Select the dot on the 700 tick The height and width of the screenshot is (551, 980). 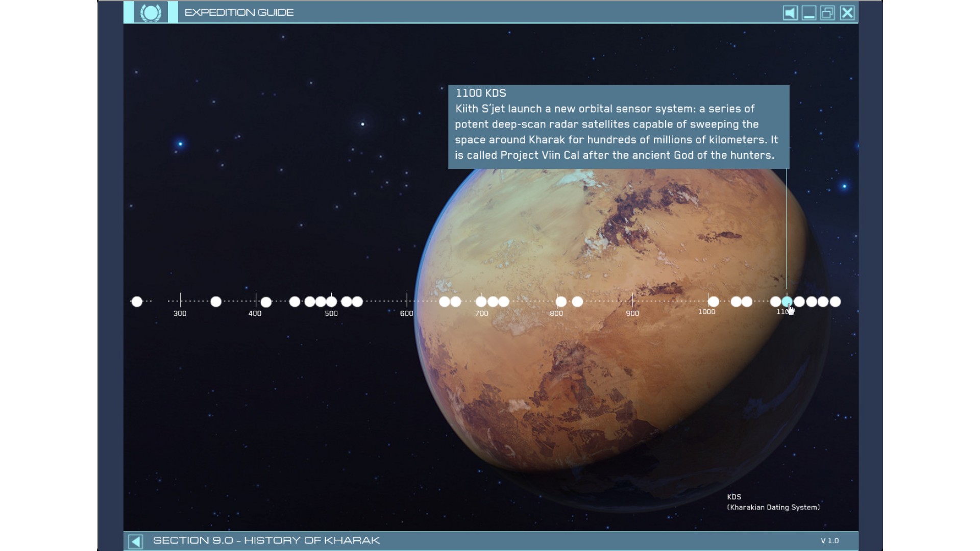pos(481,302)
